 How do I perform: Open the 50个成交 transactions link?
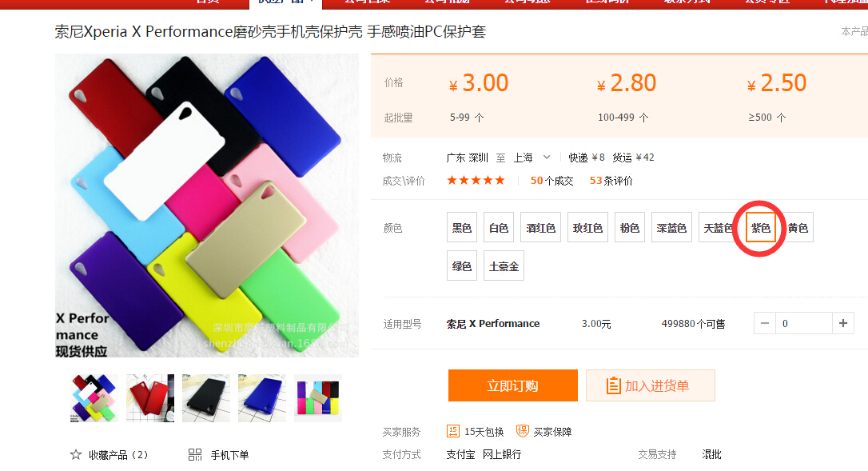(552, 181)
